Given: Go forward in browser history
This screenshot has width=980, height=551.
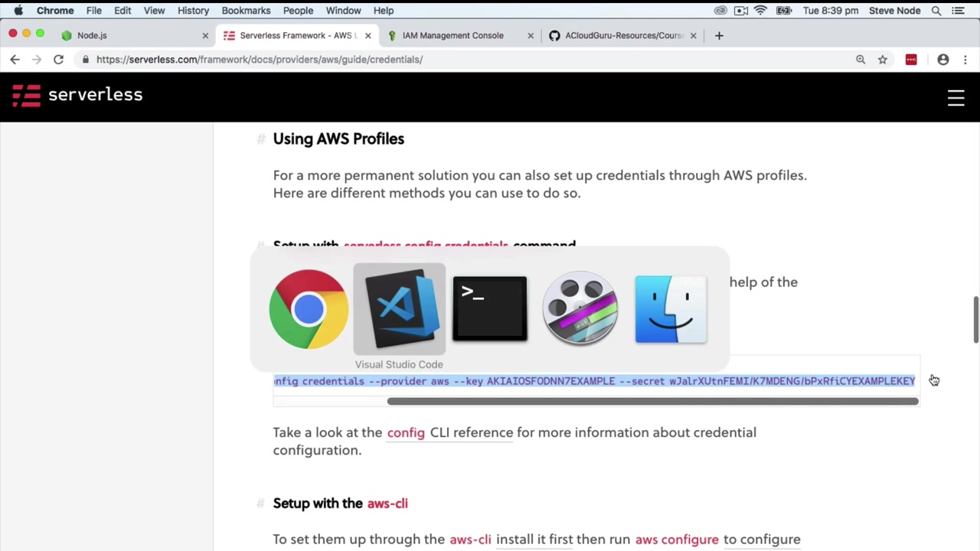Looking at the screenshot, I should pos(36,59).
